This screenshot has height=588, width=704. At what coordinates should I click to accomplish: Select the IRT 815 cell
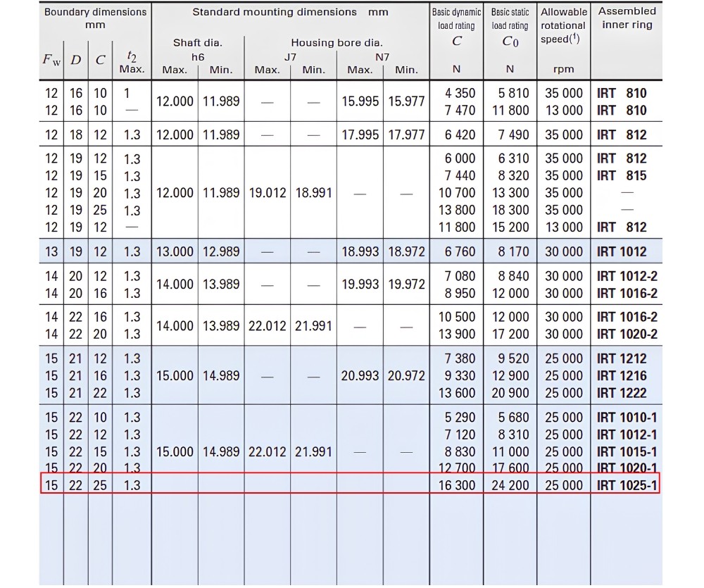click(622, 175)
